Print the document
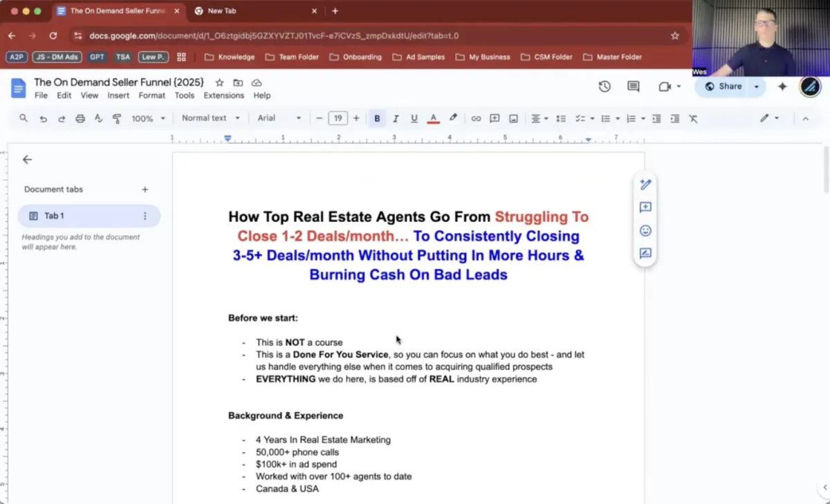Image resolution: width=830 pixels, height=504 pixels. [80, 118]
